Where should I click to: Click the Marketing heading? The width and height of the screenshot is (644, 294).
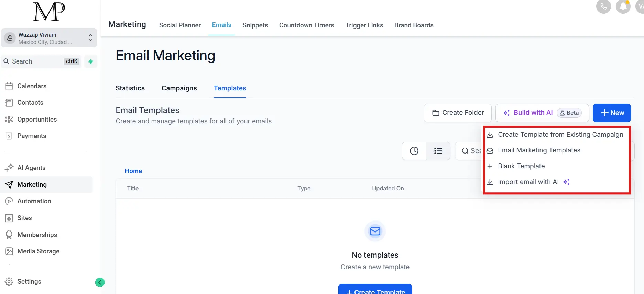point(127,24)
